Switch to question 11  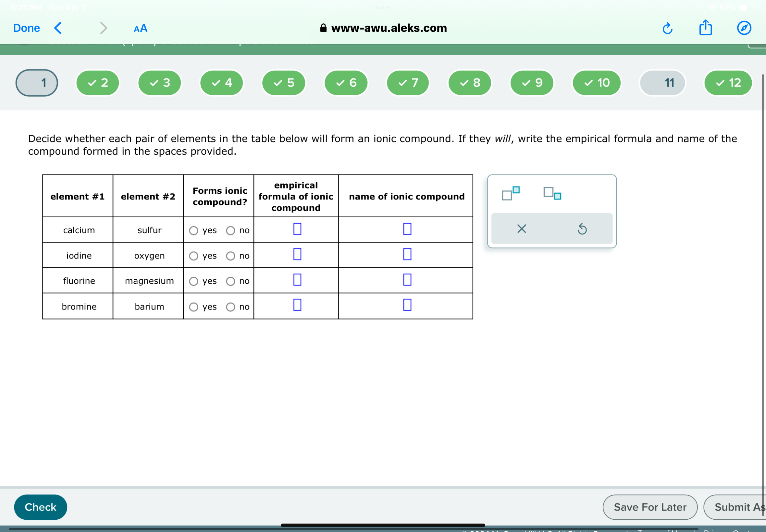(662, 83)
